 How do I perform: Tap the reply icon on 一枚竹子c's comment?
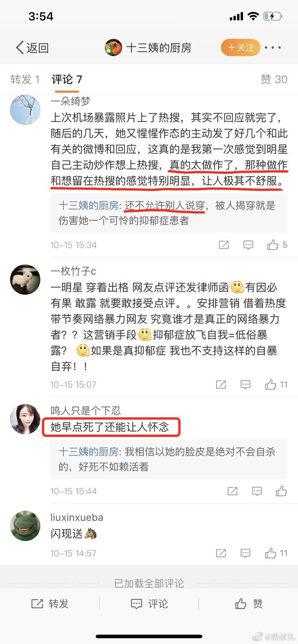(x=245, y=385)
